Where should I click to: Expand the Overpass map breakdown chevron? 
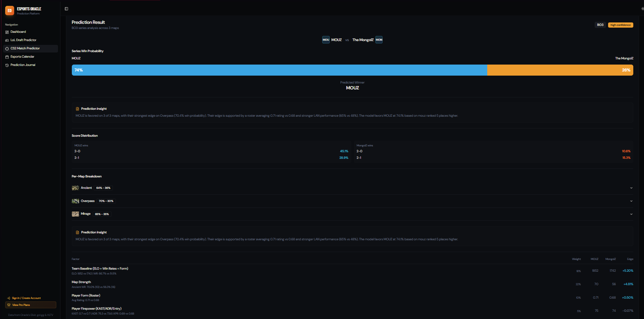pos(631,201)
